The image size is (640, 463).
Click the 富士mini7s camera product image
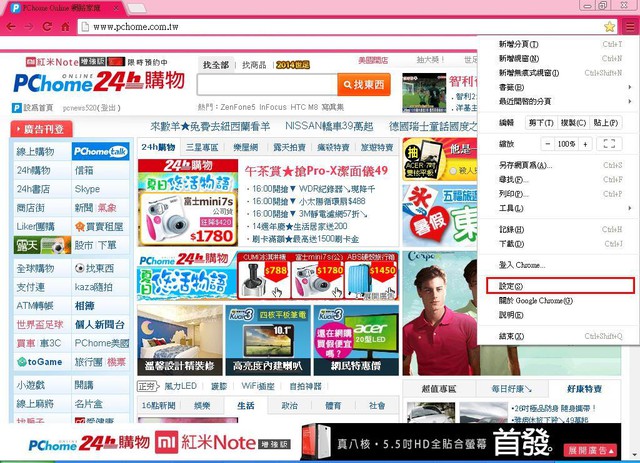point(188,218)
